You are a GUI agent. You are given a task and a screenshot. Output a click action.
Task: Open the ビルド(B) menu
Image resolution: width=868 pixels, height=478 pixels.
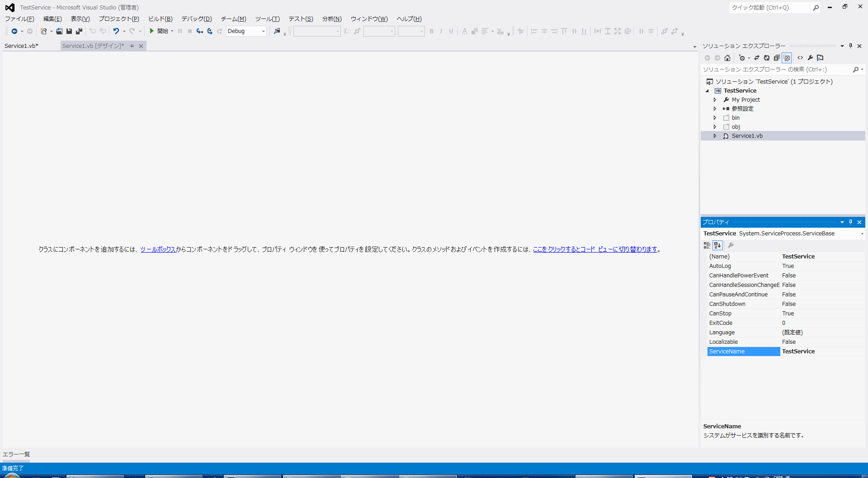tap(160, 19)
